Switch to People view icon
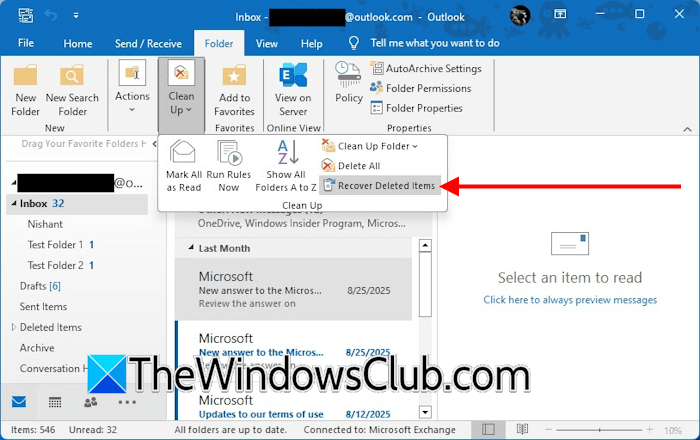 [x=91, y=402]
